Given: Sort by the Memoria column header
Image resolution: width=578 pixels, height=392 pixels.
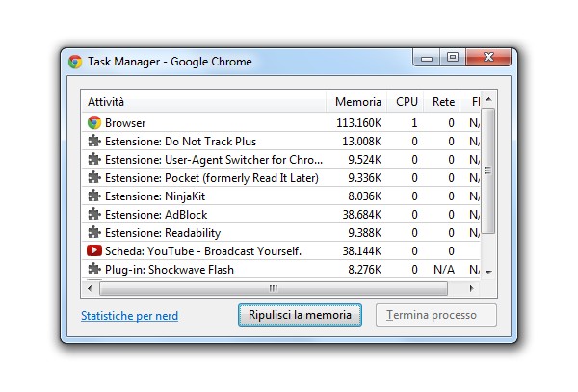Looking at the screenshot, I should point(356,102).
